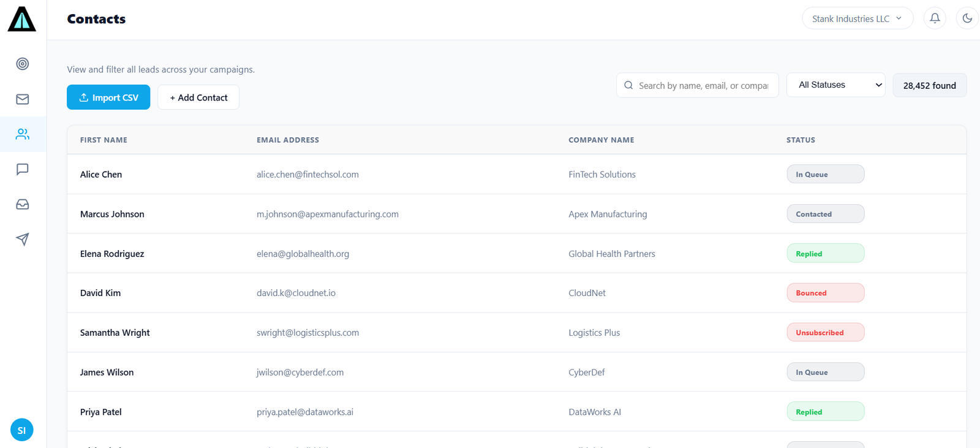Screen dimensions: 980x448
Task: Select the David Kim contact name
Action: point(100,293)
